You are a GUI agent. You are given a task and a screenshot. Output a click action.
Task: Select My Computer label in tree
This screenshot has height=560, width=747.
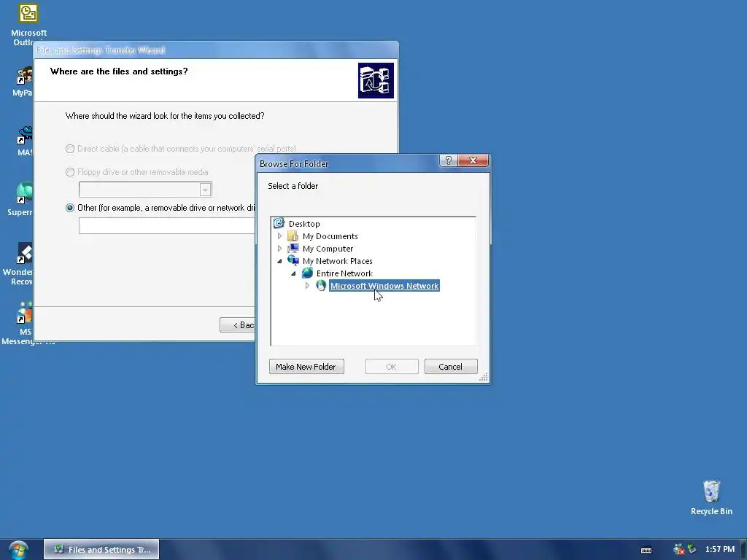(x=328, y=249)
